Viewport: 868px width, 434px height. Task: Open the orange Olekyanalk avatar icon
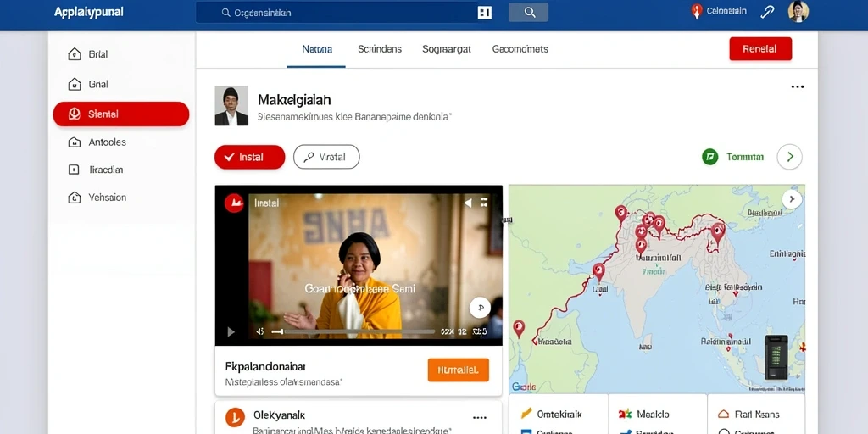pyautogui.click(x=236, y=417)
